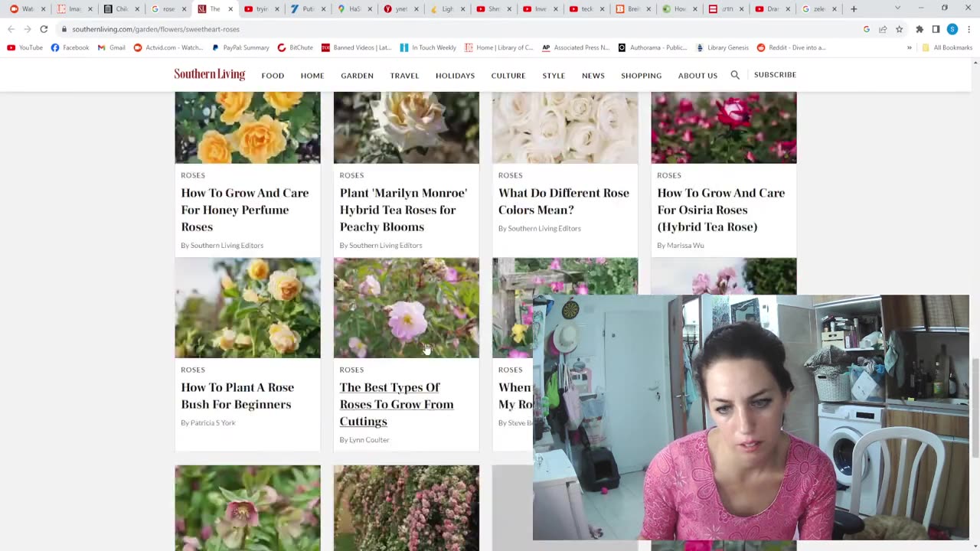Click author name Patricia S York
This screenshot has height=551, width=980.
(213, 423)
